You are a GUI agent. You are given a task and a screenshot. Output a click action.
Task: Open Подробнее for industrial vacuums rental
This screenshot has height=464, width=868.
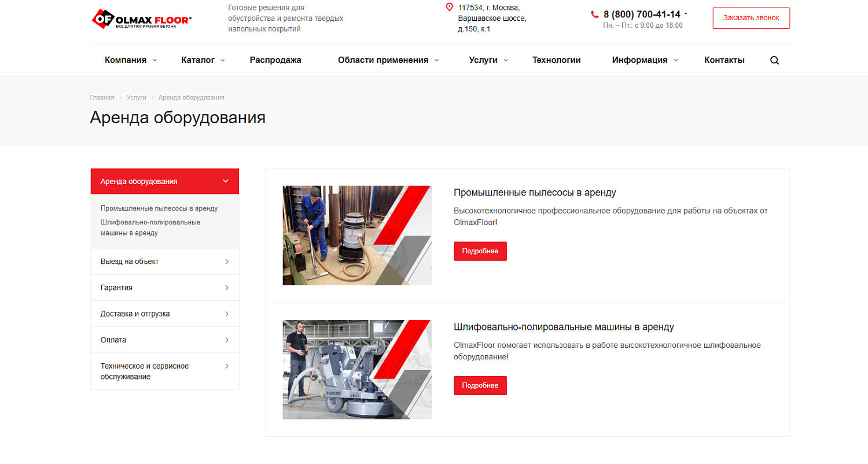pos(480,251)
